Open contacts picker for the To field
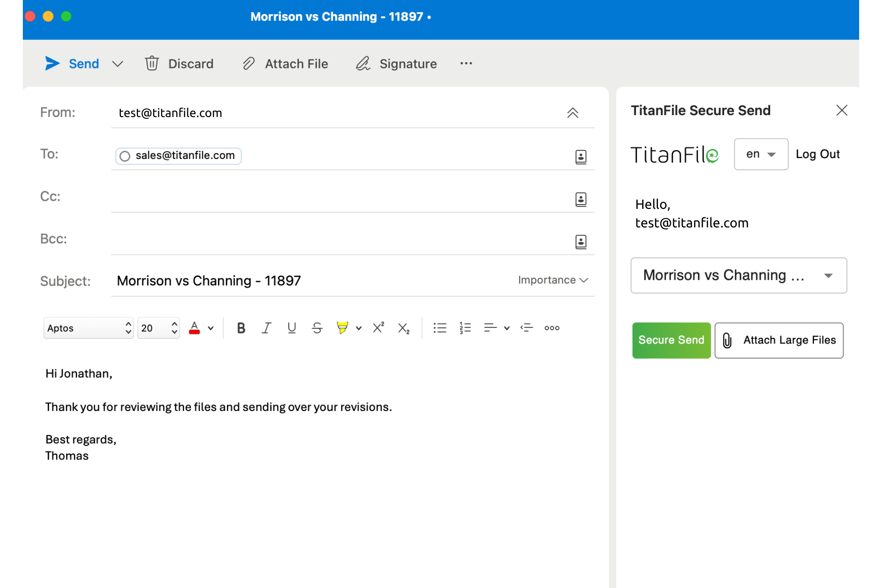Image resolution: width=882 pixels, height=588 pixels. [581, 157]
